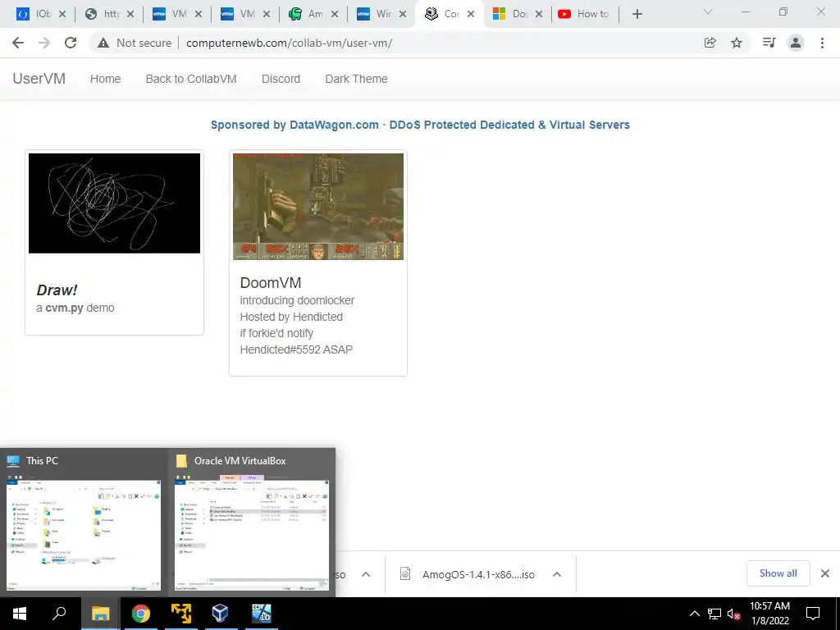This screenshot has width=840, height=630.
Task: Close the downloads bar
Action: [x=825, y=573]
